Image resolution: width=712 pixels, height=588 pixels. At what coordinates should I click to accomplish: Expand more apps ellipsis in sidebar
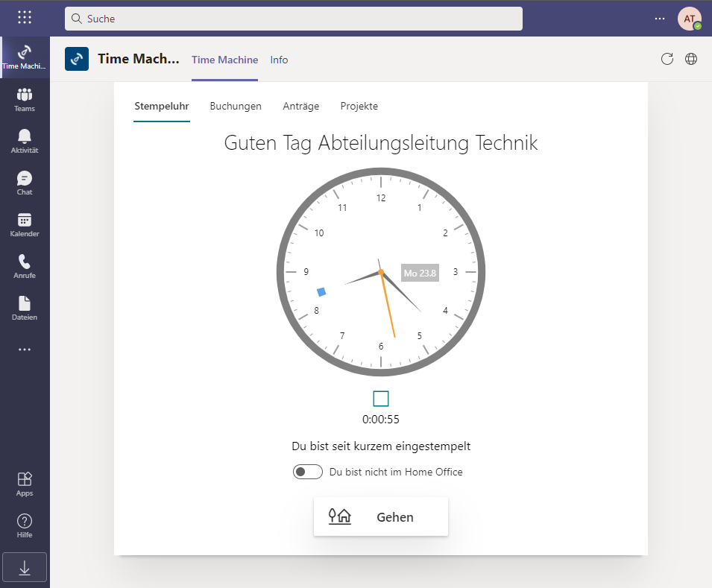coord(25,349)
